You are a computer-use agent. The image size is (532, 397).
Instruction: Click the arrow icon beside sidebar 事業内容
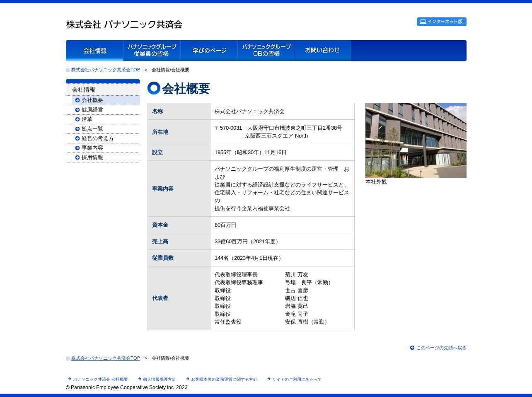coord(77,148)
